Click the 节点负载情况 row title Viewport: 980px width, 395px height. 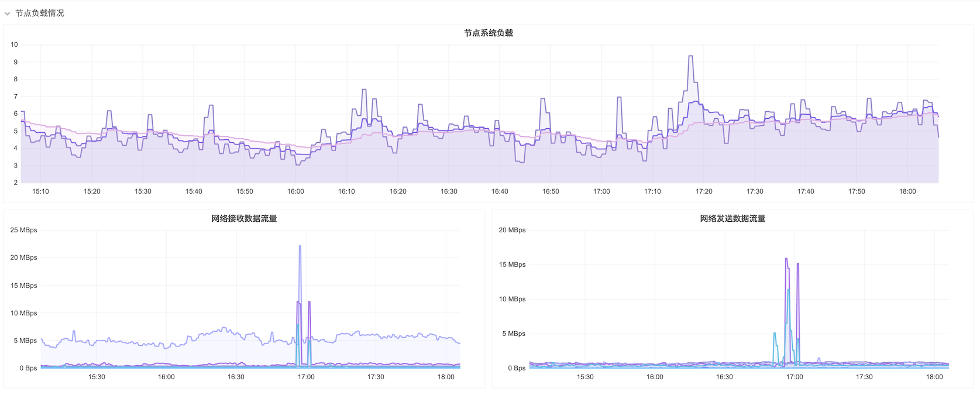tap(40, 13)
